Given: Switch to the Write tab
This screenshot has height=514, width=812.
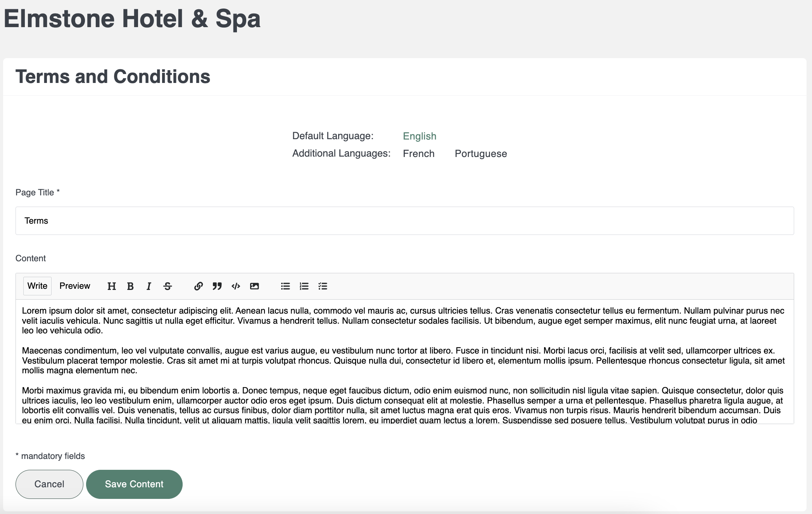Looking at the screenshot, I should [x=37, y=286].
